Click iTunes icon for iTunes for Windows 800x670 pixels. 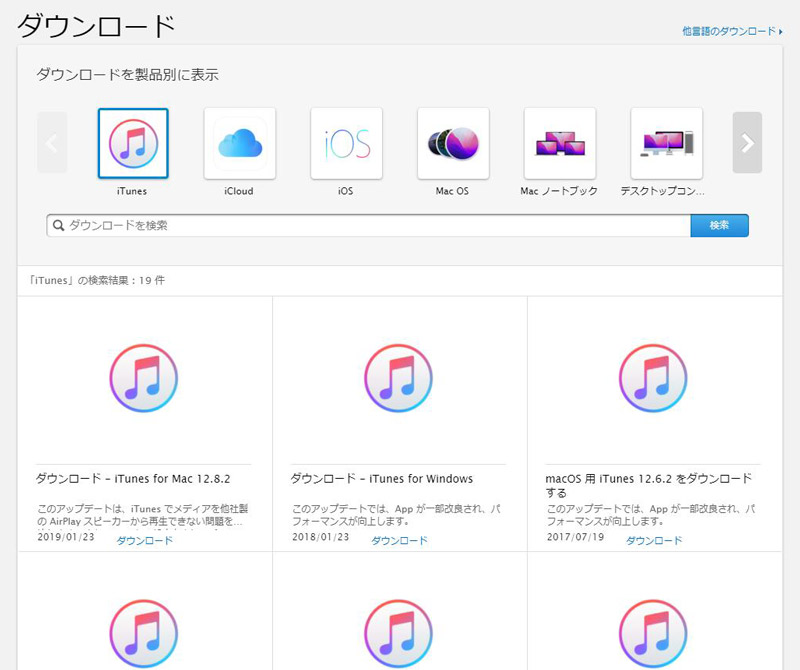point(398,378)
